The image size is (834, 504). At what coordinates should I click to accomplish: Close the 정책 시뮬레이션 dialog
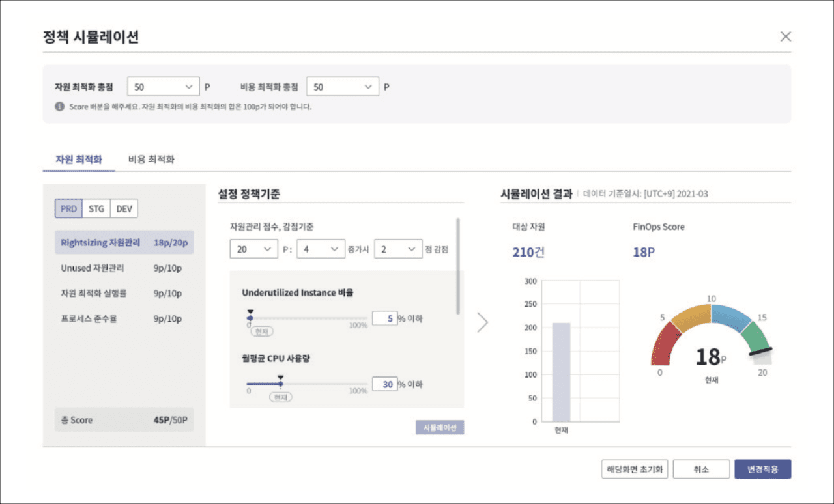[x=786, y=36]
